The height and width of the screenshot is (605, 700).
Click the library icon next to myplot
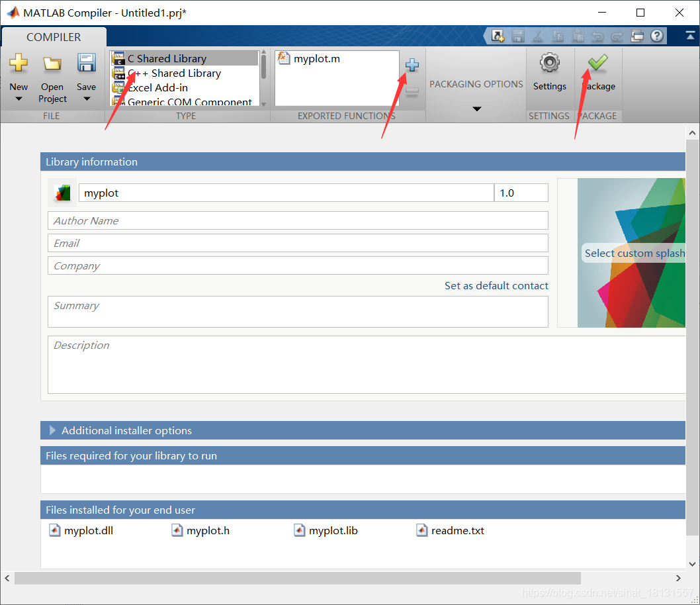pos(62,193)
